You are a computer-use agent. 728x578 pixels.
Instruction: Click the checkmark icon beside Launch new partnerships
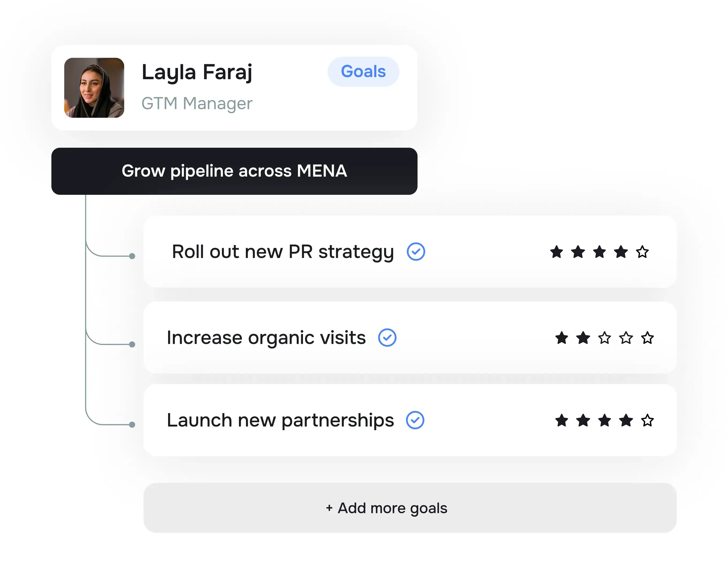pyautogui.click(x=416, y=420)
